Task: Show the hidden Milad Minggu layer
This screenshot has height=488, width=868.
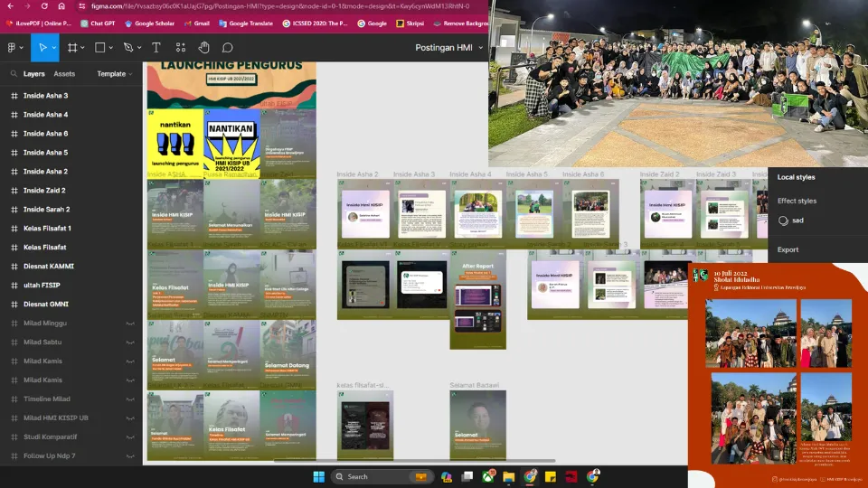Action: point(130,324)
